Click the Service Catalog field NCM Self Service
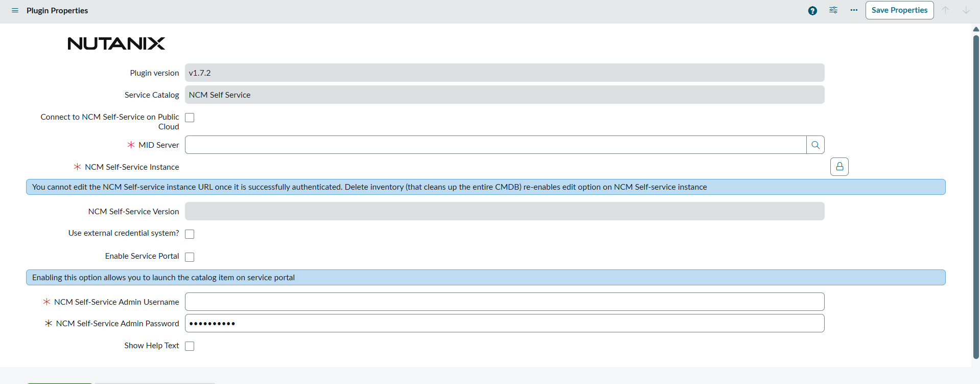Viewport: 980px width, 384px height. click(504, 95)
